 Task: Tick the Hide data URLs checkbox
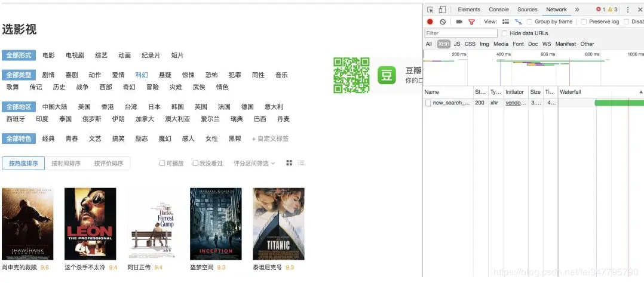(x=505, y=33)
